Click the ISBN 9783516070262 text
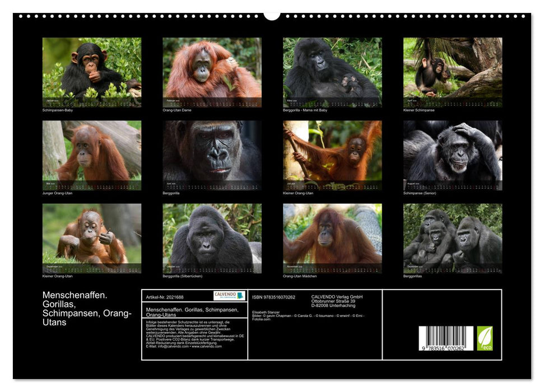Viewport: 544px width, 392px height. [273, 297]
